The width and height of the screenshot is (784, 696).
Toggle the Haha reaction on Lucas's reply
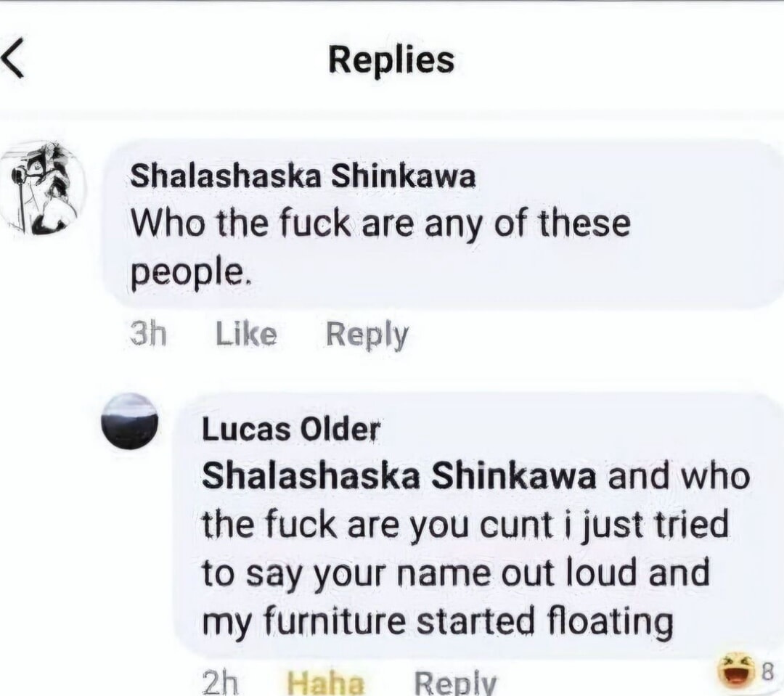325,682
